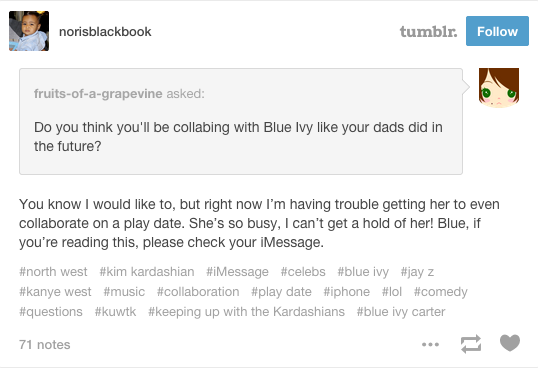Browse #keeping up with the Kardashians tag
This screenshot has height=370, width=538.
tap(246, 312)
